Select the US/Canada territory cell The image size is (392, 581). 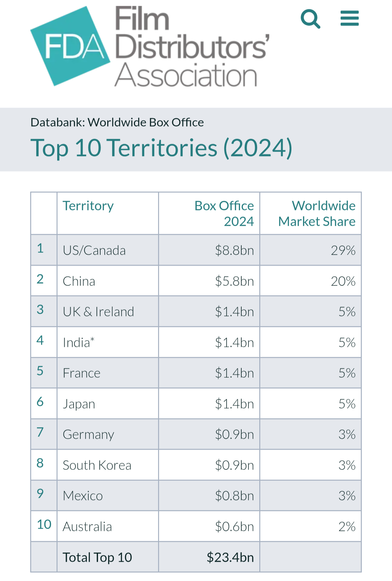(x=94, y=251)
